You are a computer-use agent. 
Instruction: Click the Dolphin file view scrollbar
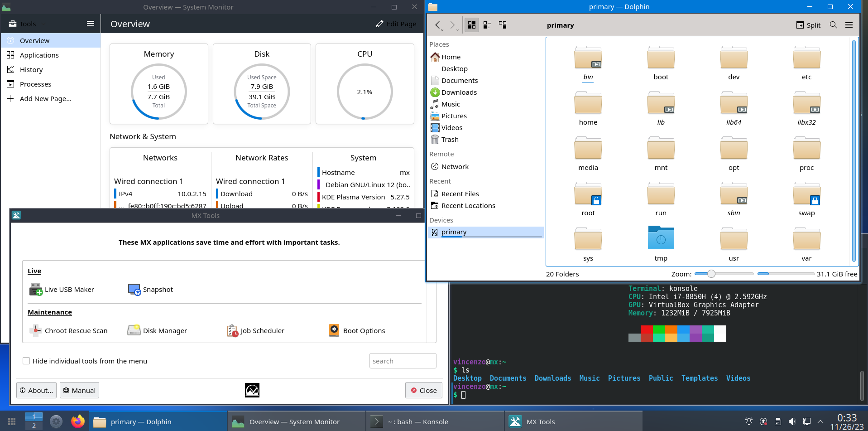854,150
